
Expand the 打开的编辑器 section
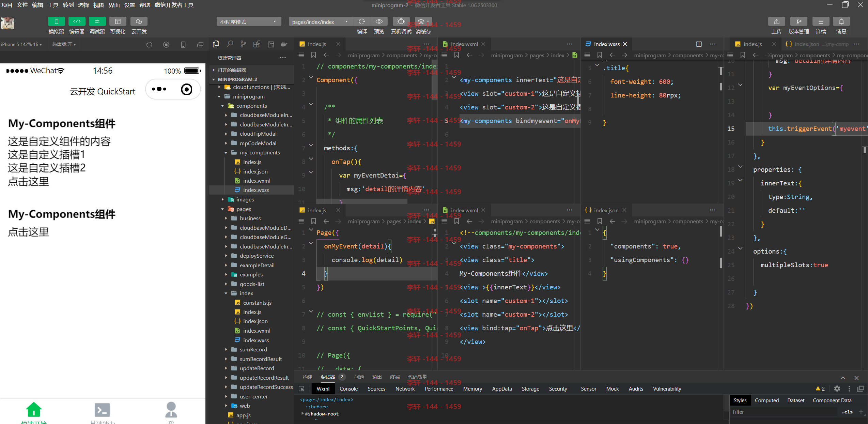[x=251, y=70]
